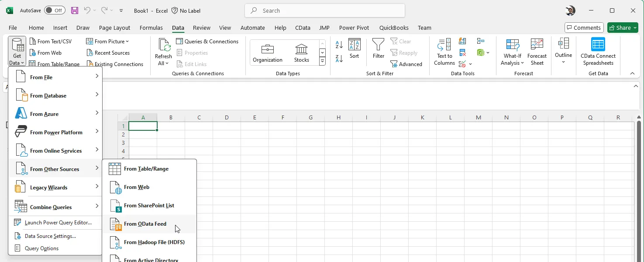Toggle the AutoSave switch
644x262 pixels.
pos(55,10)
